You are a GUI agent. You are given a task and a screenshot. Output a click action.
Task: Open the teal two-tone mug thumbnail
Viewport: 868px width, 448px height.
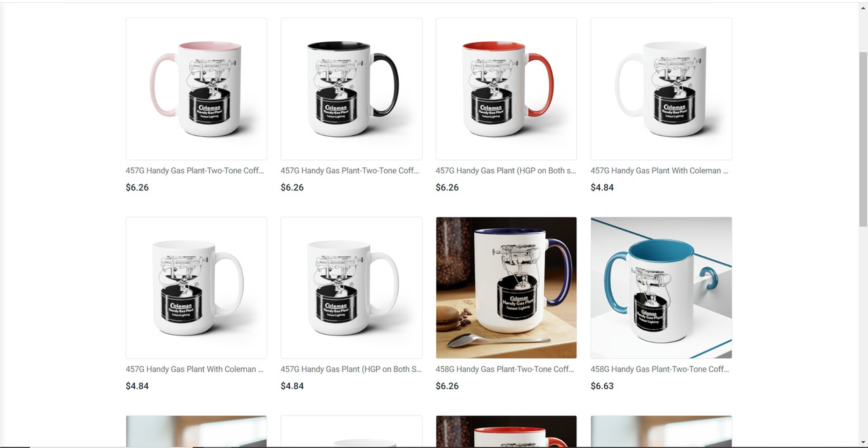(661, 287)
